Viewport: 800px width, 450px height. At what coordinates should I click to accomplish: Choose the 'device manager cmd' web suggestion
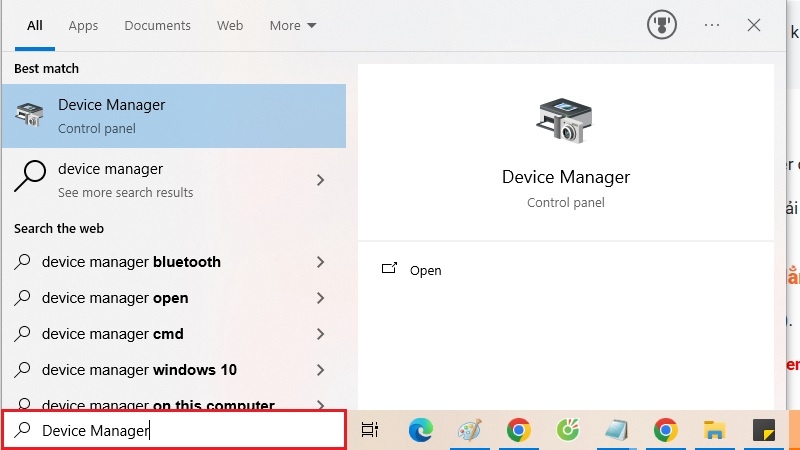point(174,334)
